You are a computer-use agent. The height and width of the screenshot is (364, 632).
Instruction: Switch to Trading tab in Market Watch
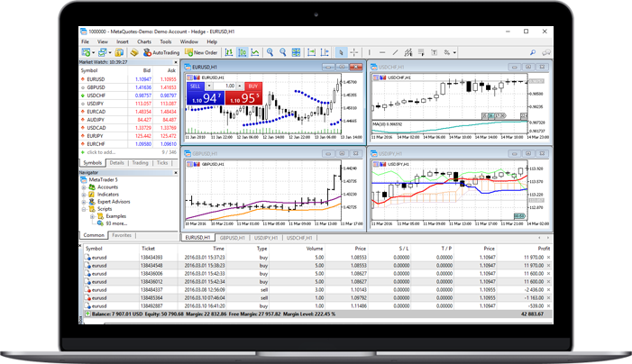pos(140,163)
